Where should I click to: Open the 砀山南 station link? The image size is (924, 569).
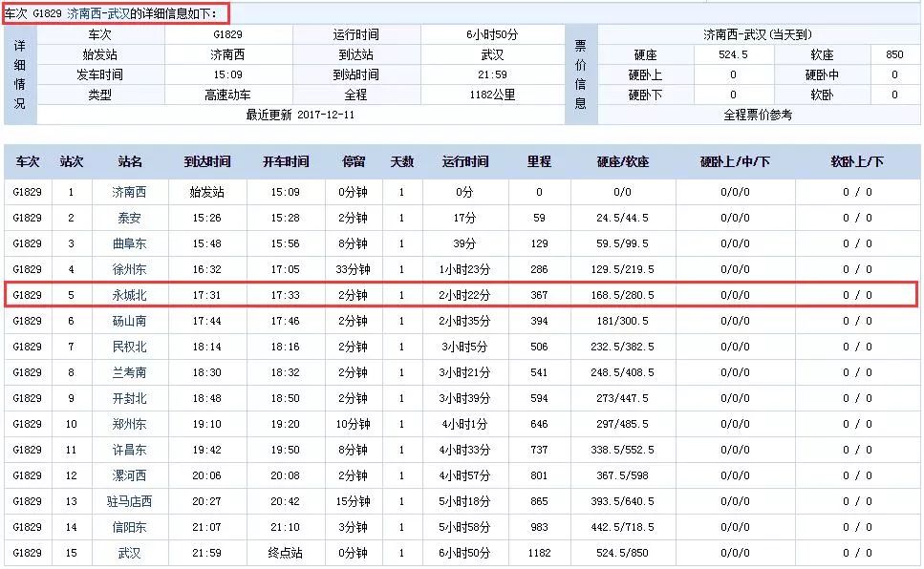tap(129, 321)
